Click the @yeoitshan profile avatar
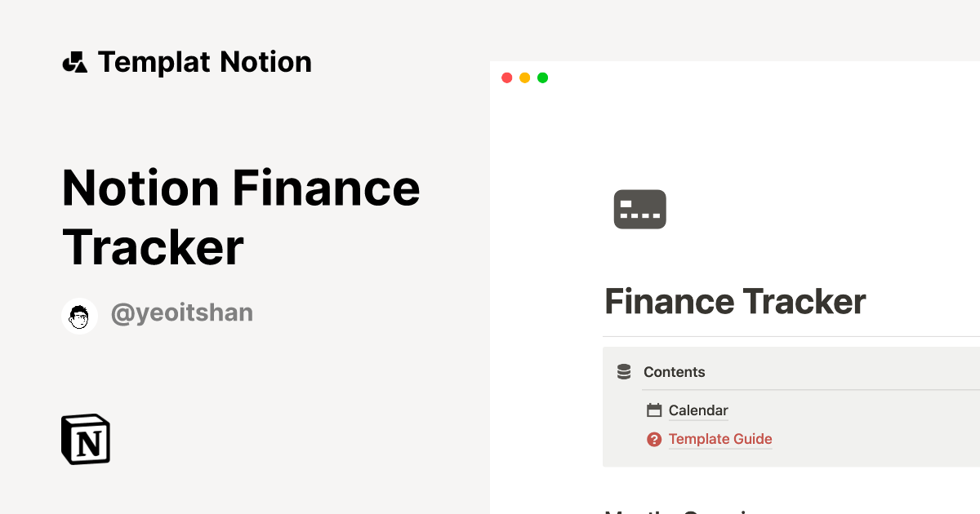This screenshot has width=980, height=514. (x=79, y=316)
